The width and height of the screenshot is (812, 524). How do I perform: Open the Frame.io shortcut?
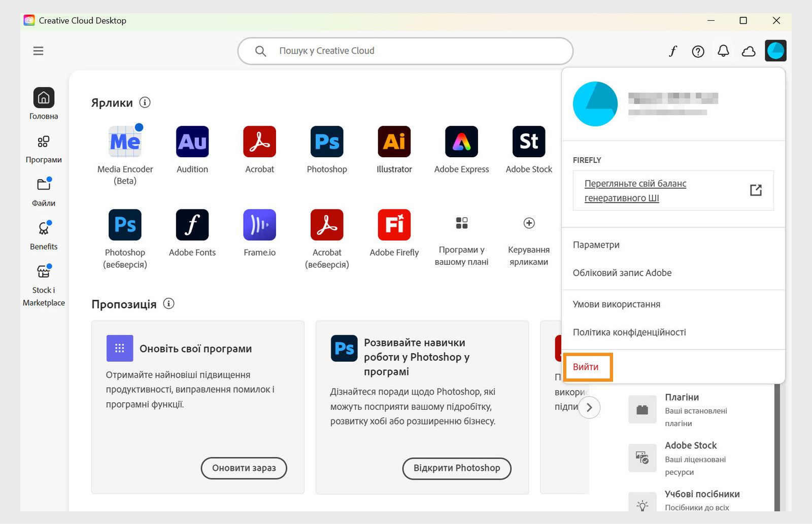259,233
